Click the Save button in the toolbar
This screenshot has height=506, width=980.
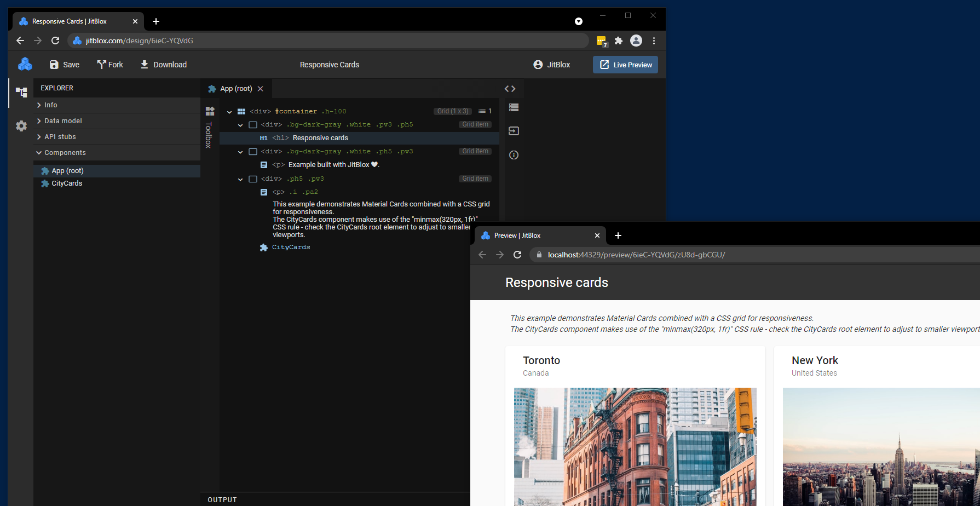tap(65, 65)
